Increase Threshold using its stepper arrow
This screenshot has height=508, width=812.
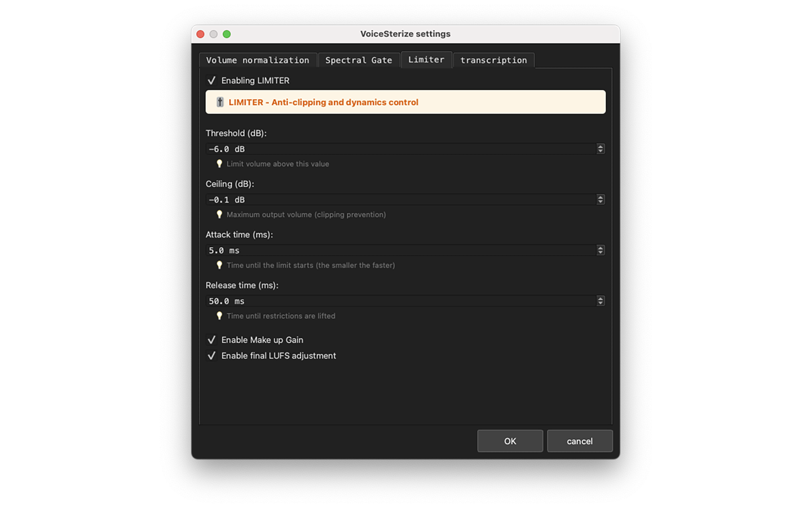coord(600,147)
